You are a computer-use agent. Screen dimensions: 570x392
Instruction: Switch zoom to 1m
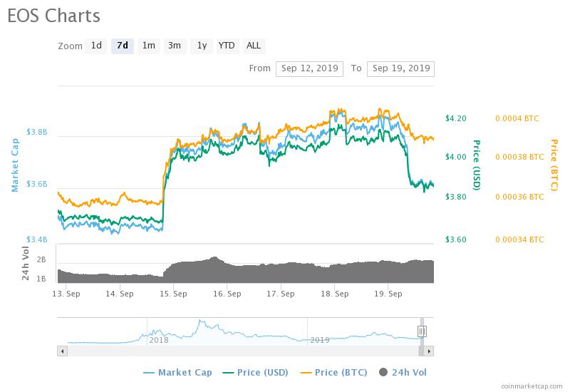pyautogui.click(x=149, y=46)
